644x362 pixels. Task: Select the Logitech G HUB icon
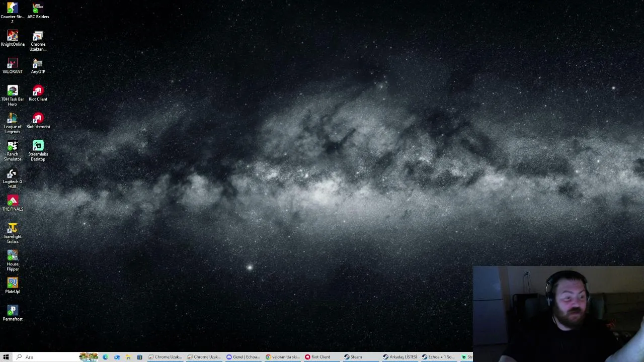(13, 178)
